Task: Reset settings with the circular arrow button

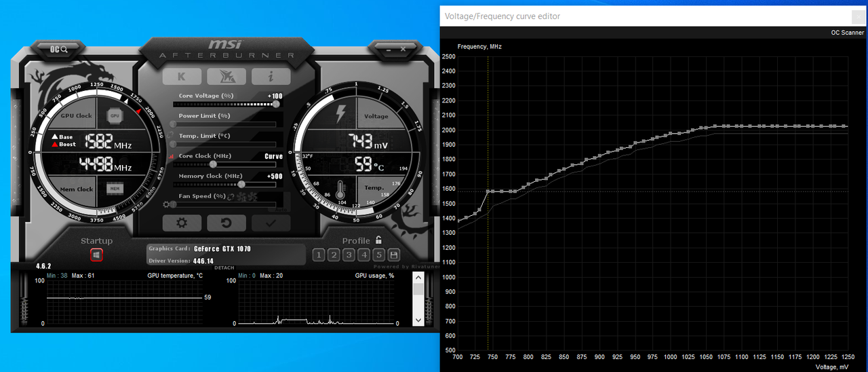Action: click(226, 223)
